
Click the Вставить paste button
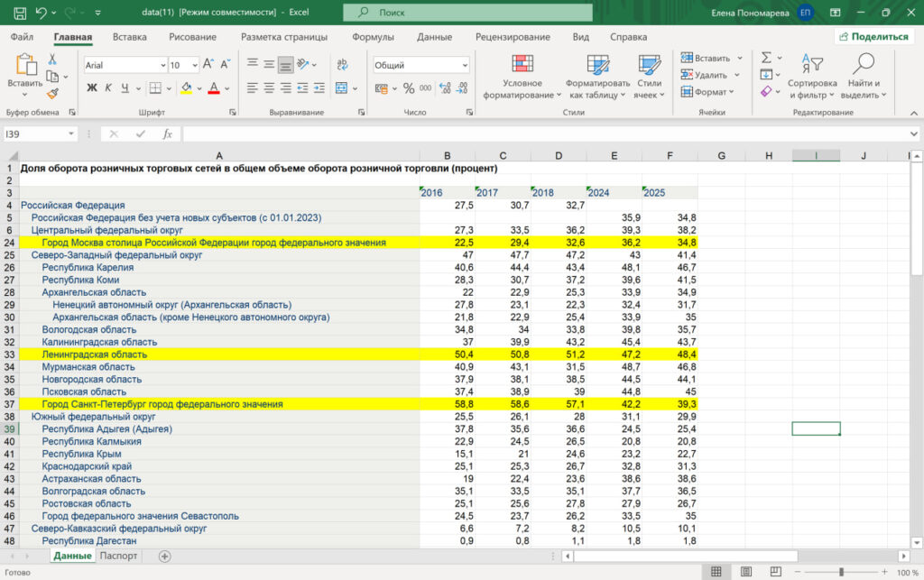click(x=24, y=70)
